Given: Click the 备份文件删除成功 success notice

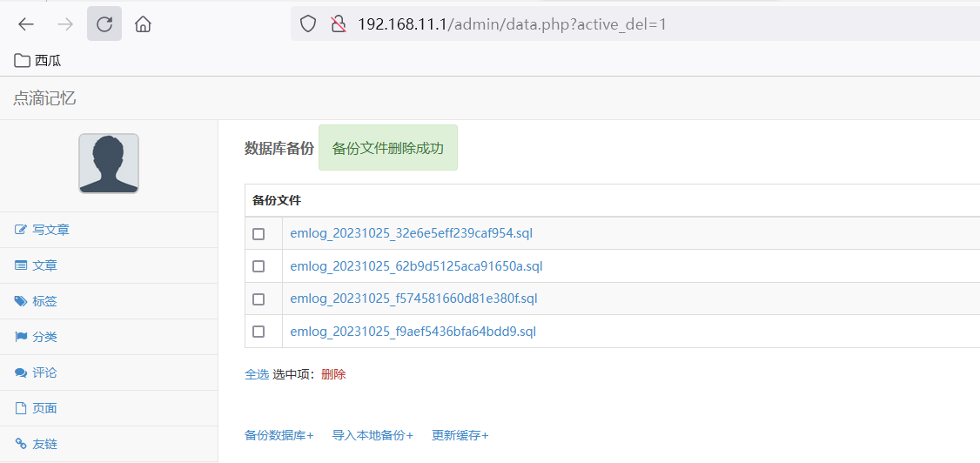Looking at the screenshot, I should 388,147.
